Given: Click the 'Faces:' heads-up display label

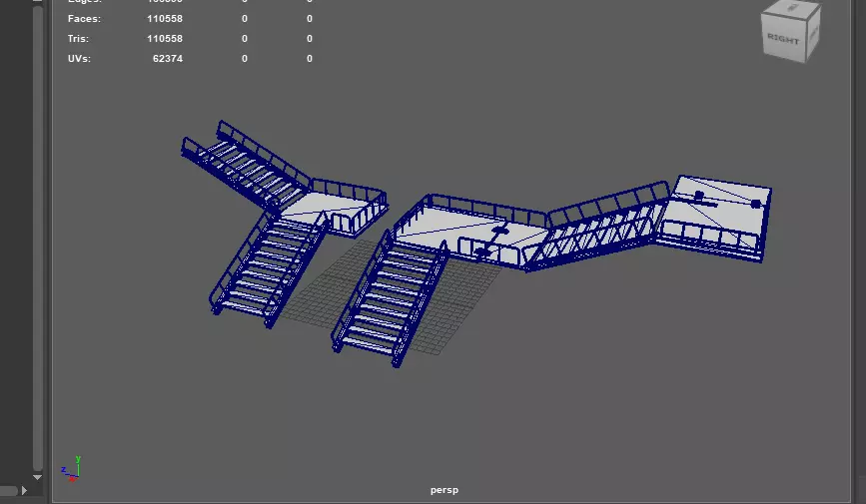Looking at the screenshot, I should [85, 19].
